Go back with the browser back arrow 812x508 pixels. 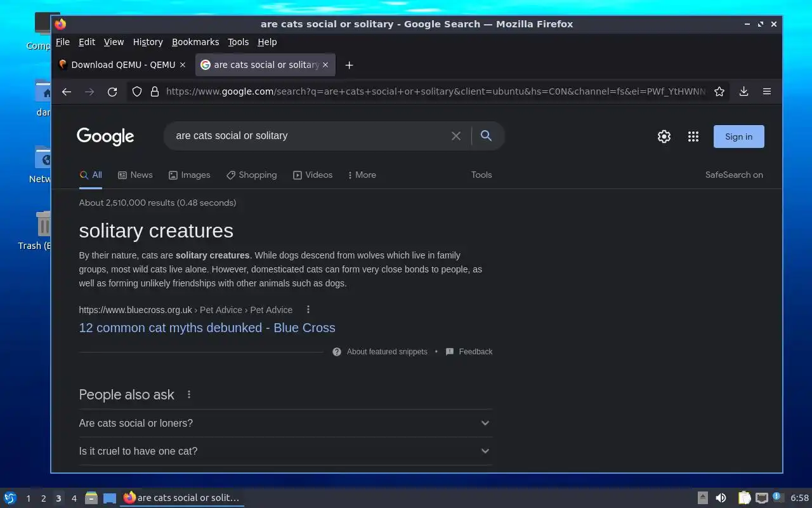click(67, 91)
